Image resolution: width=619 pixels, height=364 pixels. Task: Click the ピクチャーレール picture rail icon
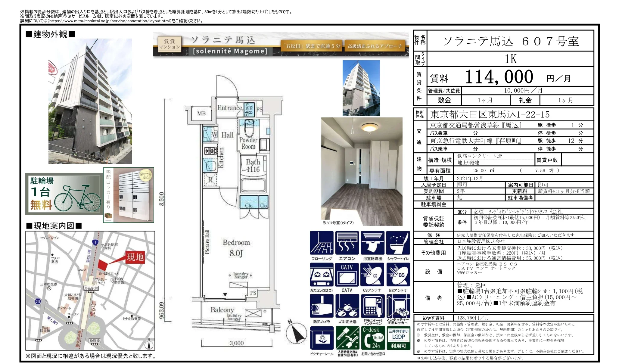click(x=321, y=338)
